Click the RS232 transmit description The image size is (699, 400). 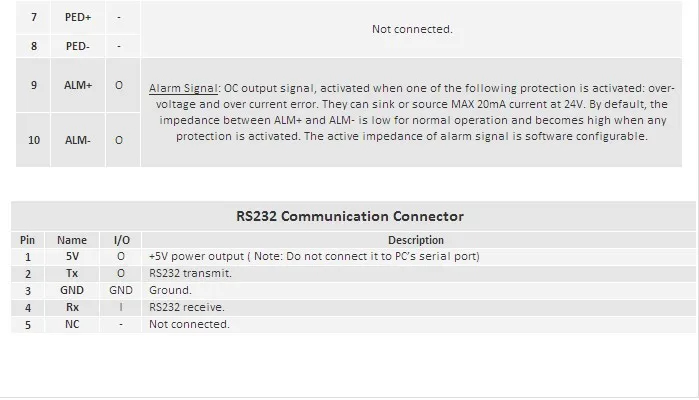click(190, 273)
